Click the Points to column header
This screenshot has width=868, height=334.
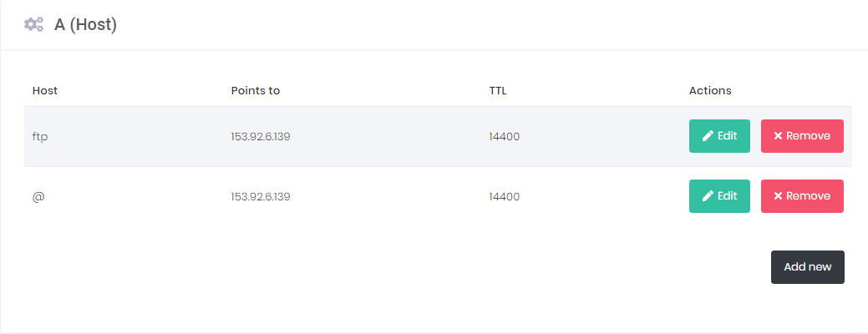click(x=255, y=90)
